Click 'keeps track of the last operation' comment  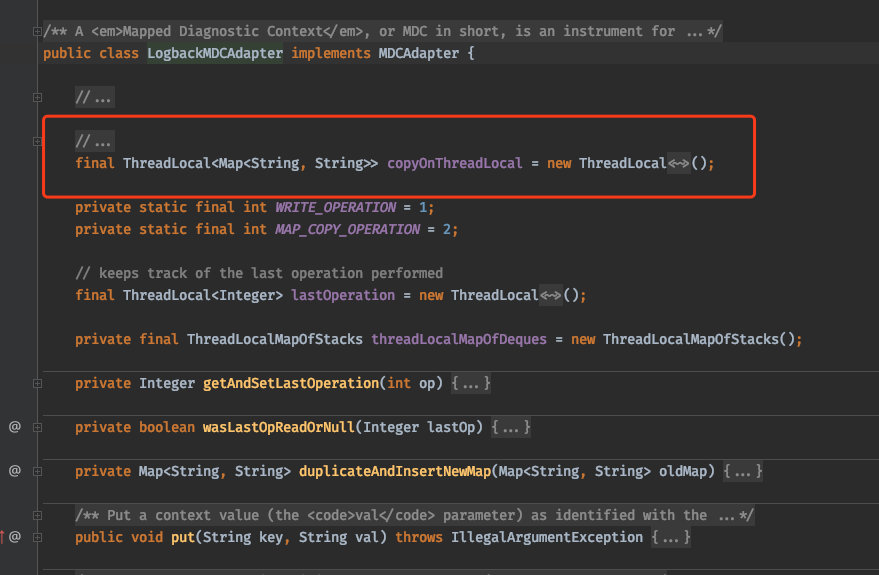259,273
